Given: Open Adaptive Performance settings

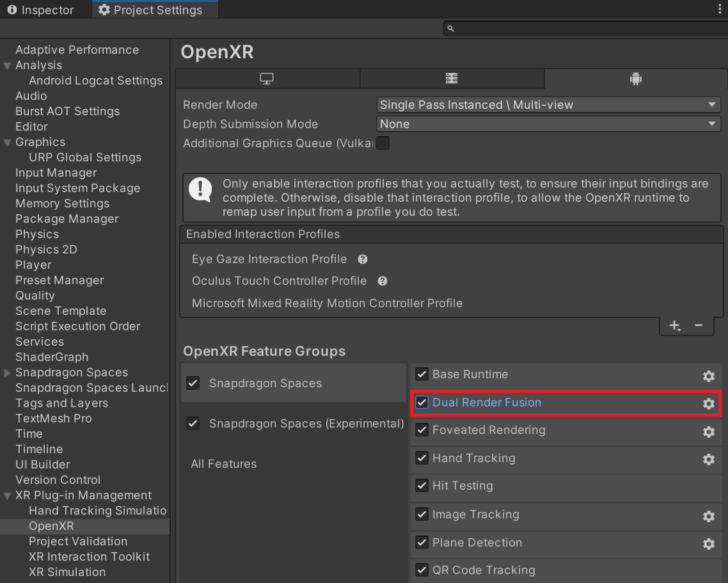Looking at the screenshot, I should [77, 50].
